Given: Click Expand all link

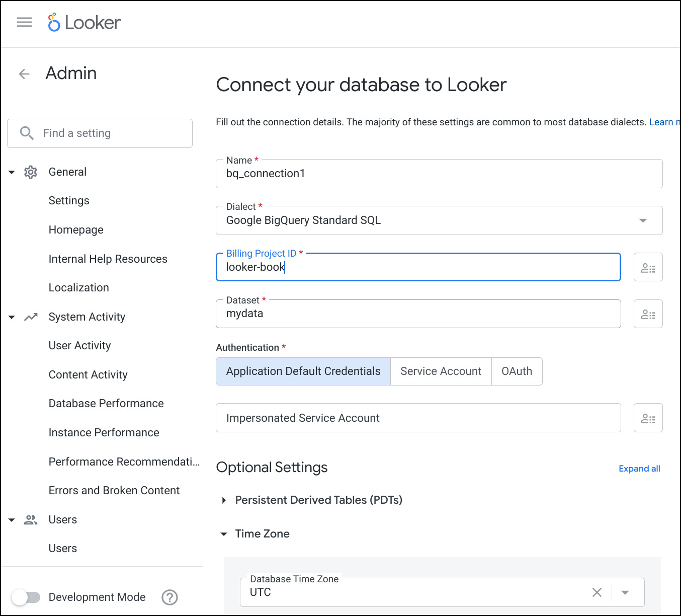Looking at the screenshot, I should 639,469.
